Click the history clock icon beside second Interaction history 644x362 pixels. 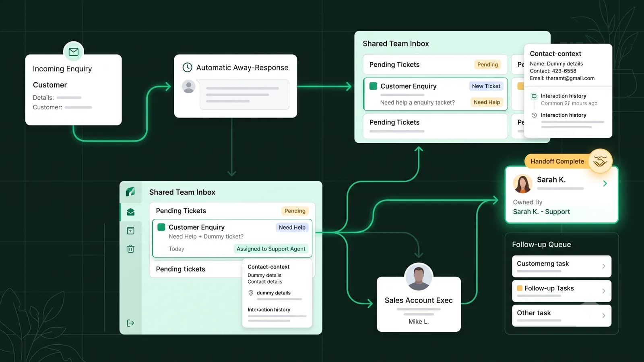534,115
